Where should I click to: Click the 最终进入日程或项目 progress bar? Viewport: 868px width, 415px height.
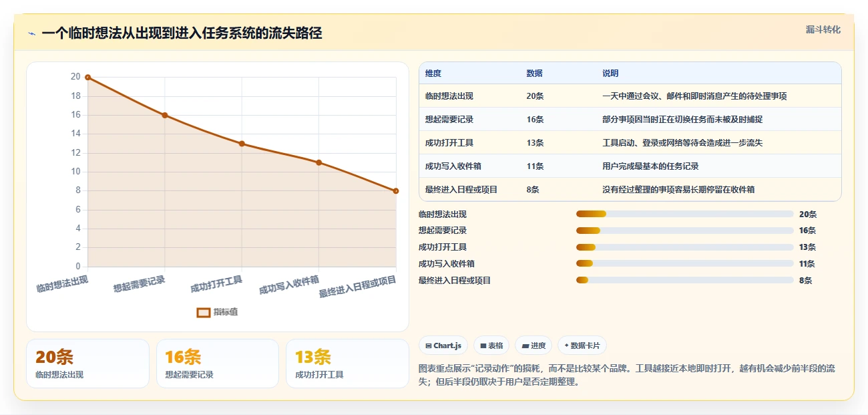684,280
